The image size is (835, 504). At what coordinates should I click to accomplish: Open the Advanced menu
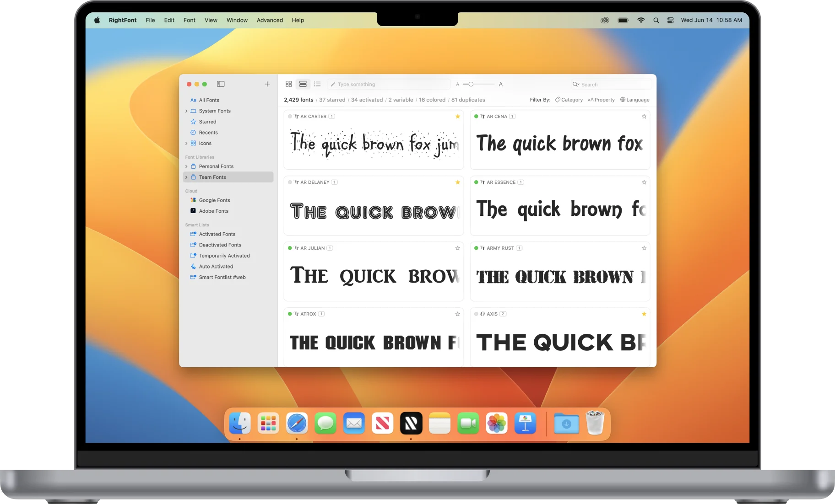[x=270, y=20]
